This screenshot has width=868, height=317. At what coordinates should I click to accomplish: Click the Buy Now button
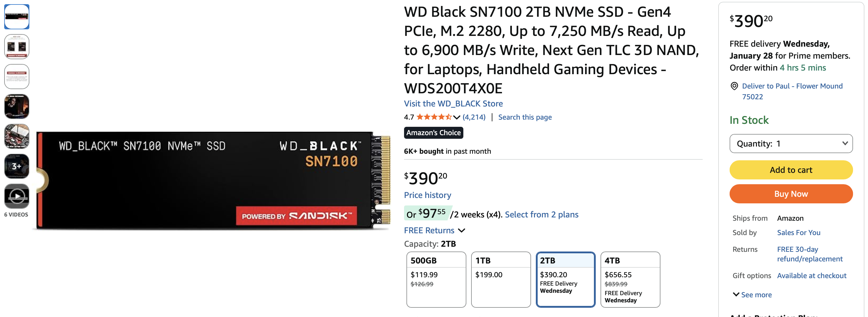[x=790, y=194]
